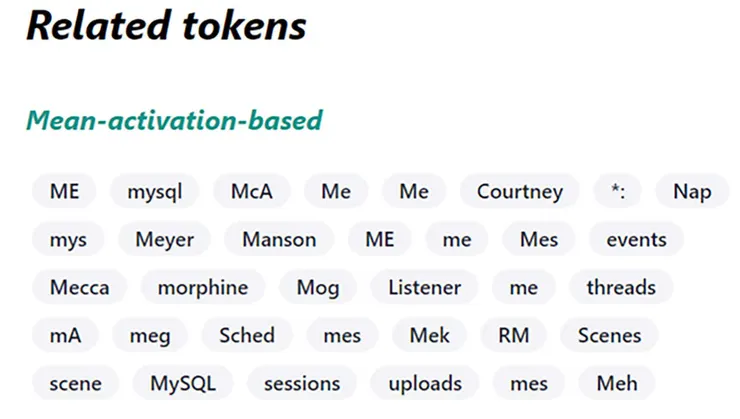Screen dimensions: 740x419
Task: Open the Sched token chip
Action: coord(247,335)
